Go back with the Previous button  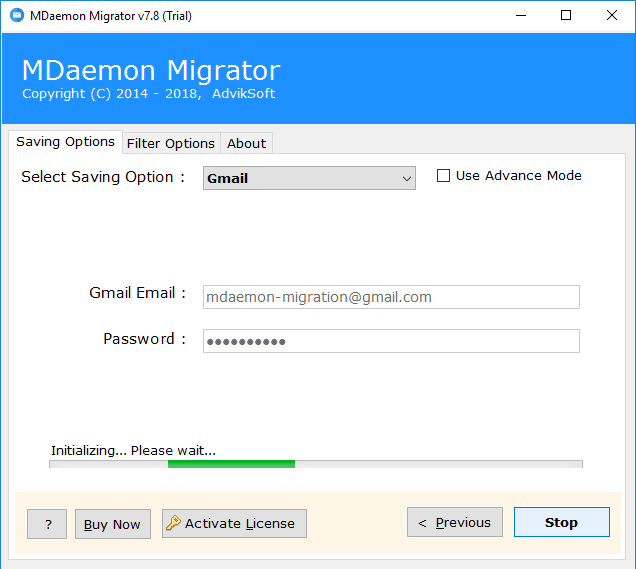coord(455,522)
